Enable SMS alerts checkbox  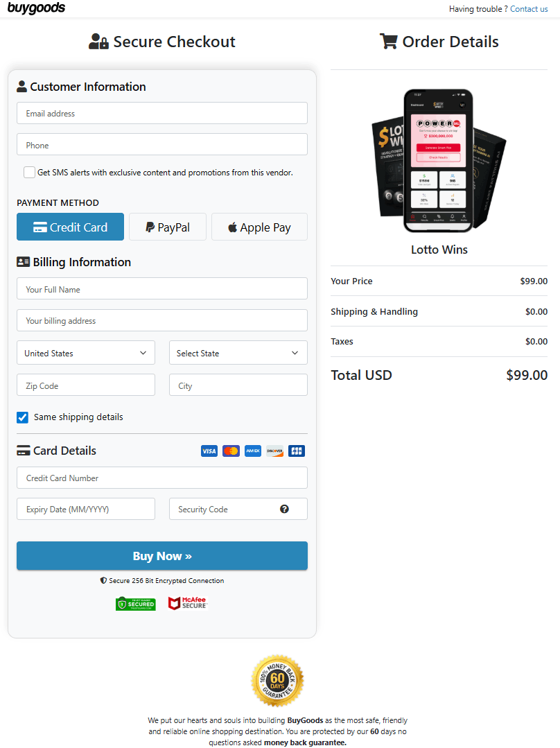[29, 173]
